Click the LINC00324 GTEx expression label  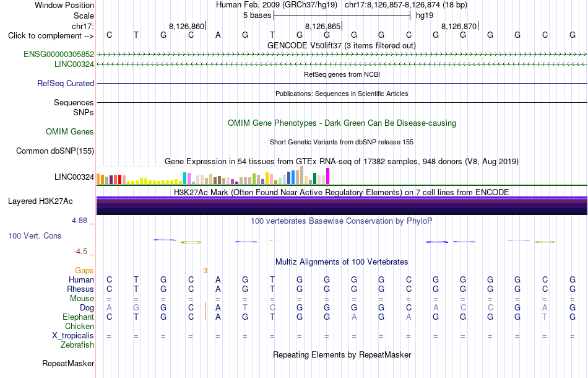74,177
